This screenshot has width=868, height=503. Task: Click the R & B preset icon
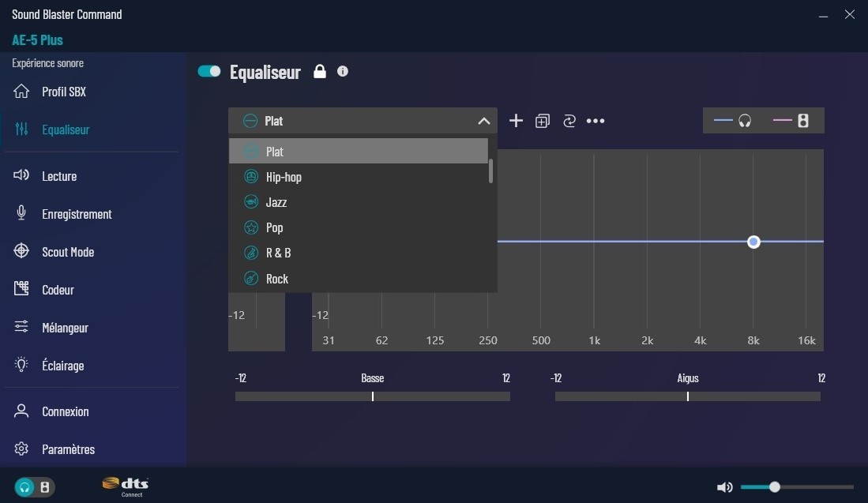[x=251, y=253]
